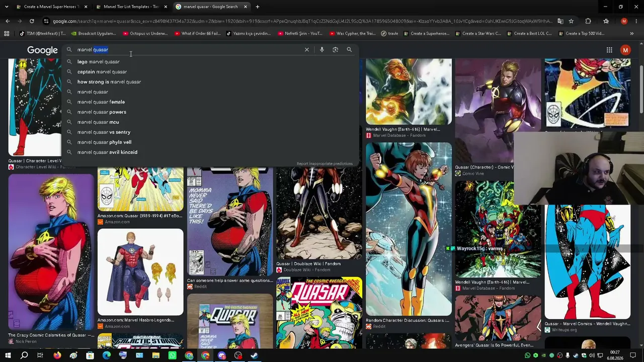Image resolution: width=644 pixels, height=362 pixels.
Task: Reload the current page
Action: (32, 21)
